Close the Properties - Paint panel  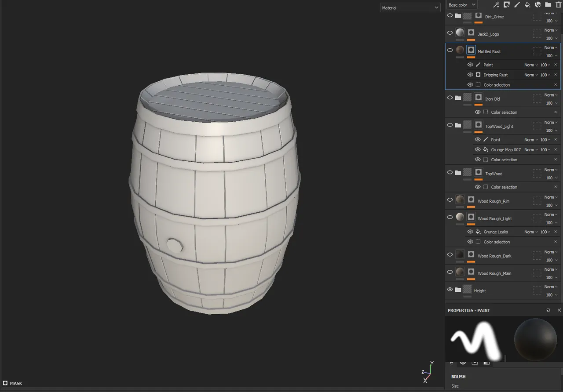[559, 310]
